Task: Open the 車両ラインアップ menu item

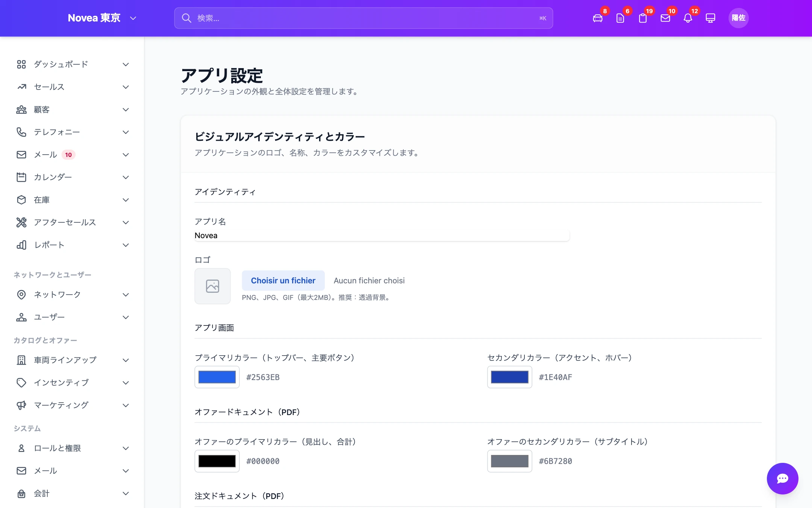Action: [72, 360]
